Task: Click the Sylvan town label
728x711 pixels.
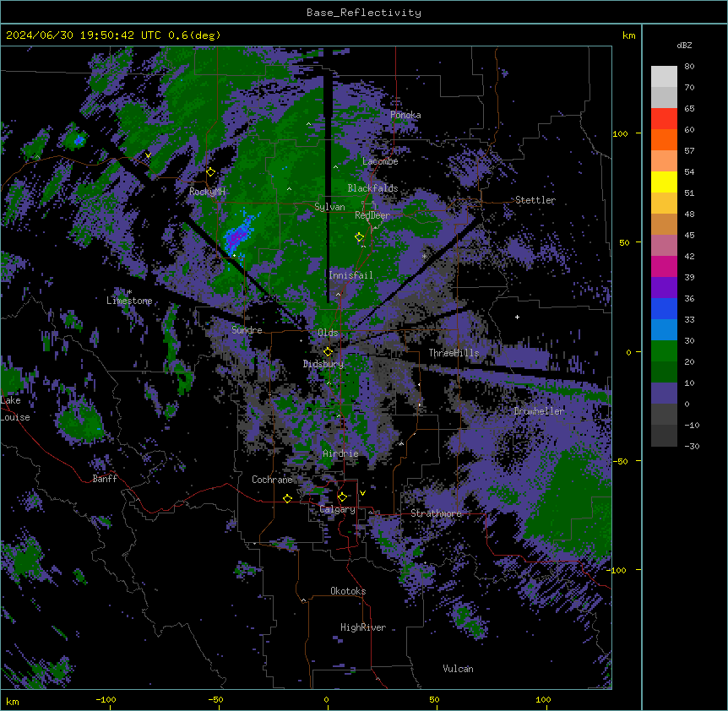Action: (329, 207)
